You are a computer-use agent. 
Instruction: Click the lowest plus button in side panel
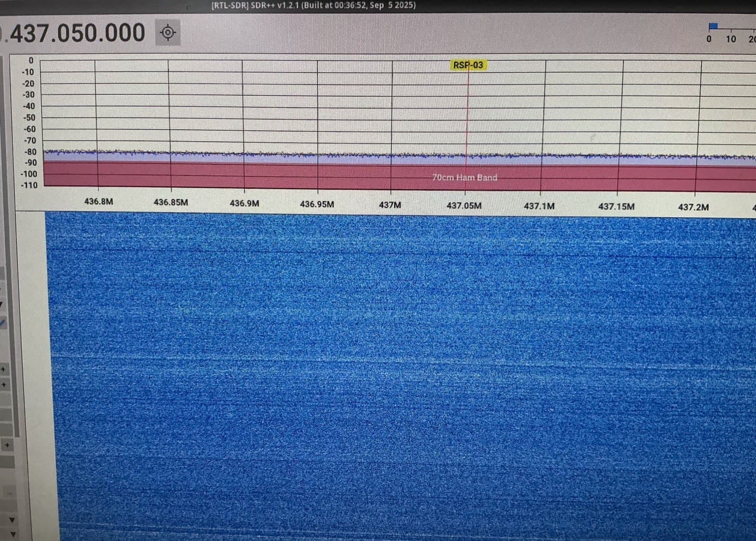coord(7,445)
